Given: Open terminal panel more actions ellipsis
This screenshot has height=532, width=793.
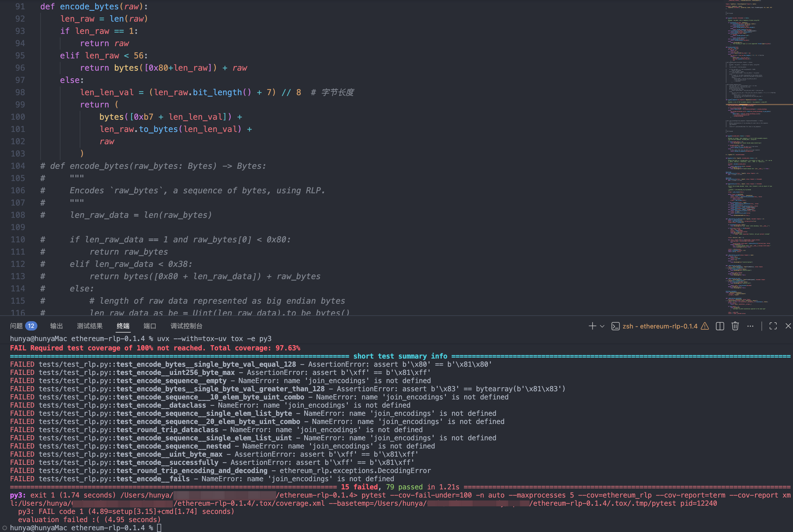Looking at the screenshot, I should [x=750, y=326].
